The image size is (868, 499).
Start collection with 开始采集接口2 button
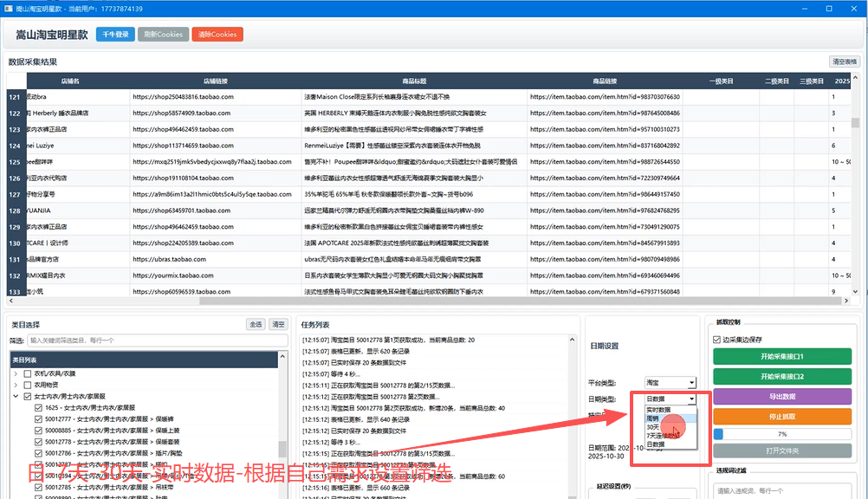(782, 379)
